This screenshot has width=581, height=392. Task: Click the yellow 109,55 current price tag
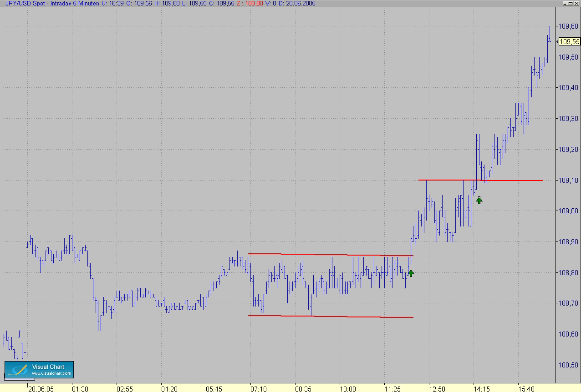tap(569, 42)
